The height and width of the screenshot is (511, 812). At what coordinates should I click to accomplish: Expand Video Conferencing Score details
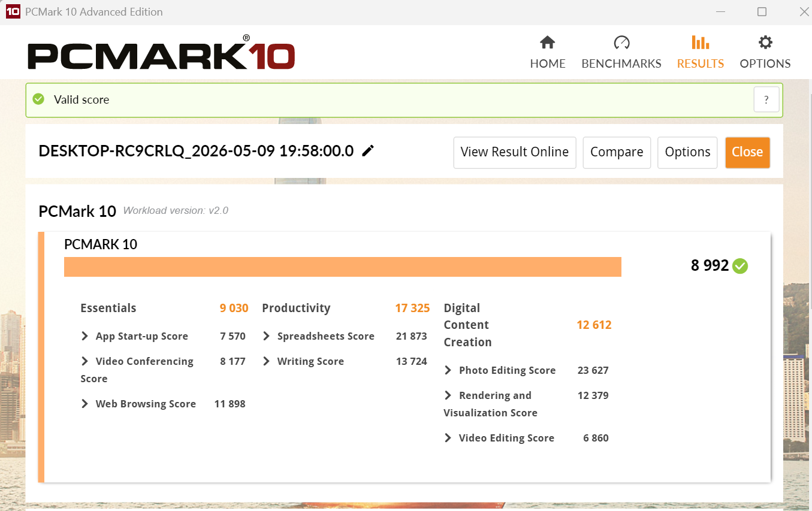[x=84, y=361]
